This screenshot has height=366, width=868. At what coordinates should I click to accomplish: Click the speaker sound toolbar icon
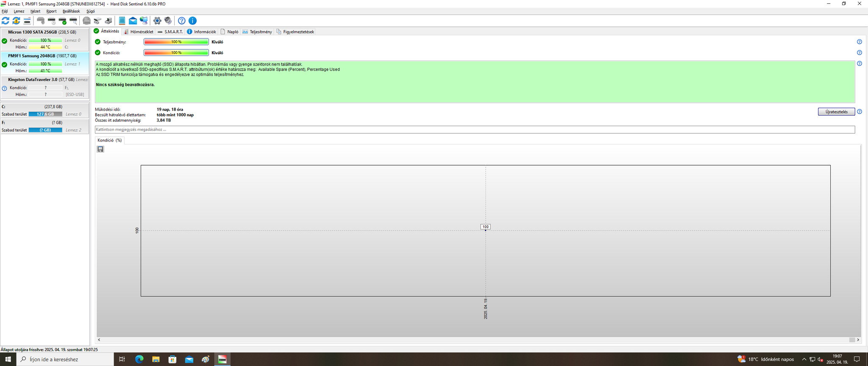point(168,21)
